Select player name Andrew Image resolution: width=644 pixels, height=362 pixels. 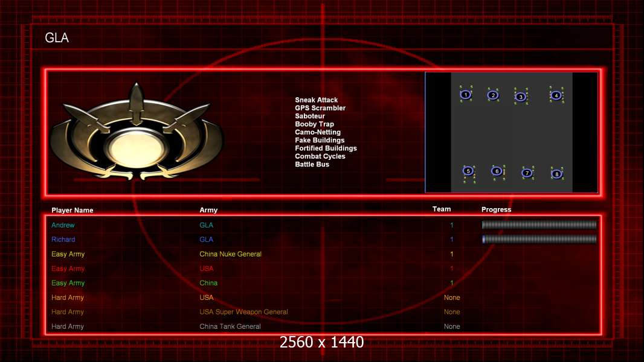(63, 225)
